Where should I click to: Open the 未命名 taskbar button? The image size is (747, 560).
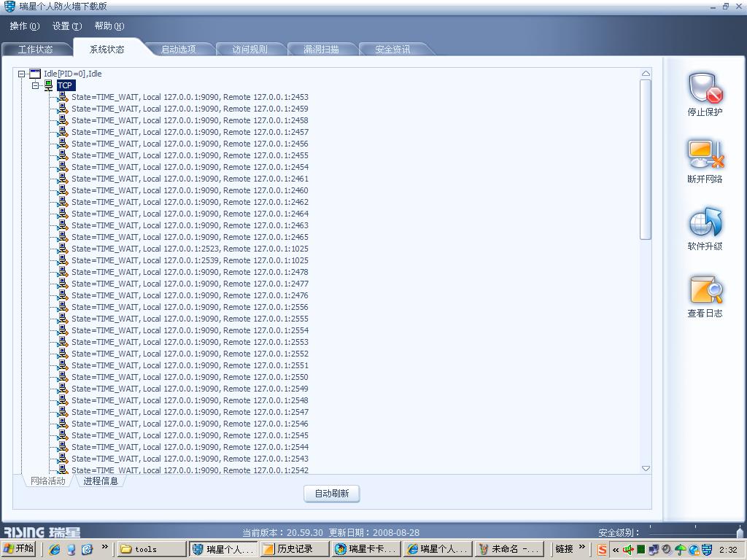[509, 549]
